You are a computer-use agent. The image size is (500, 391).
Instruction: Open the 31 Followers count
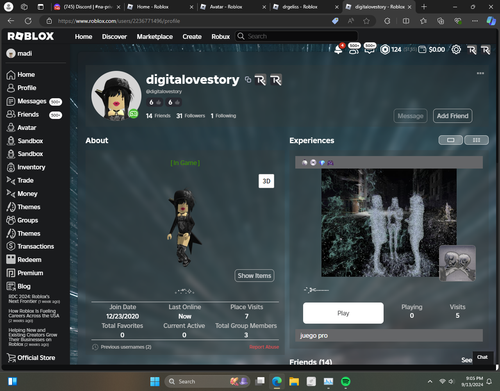point(190,116)
